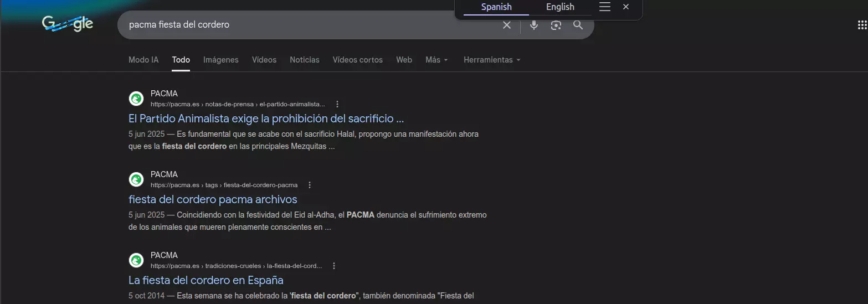This screenshot has height=304, width=868.
Task: Click PACMA site name above first result
Action: (x=164, y=94)
